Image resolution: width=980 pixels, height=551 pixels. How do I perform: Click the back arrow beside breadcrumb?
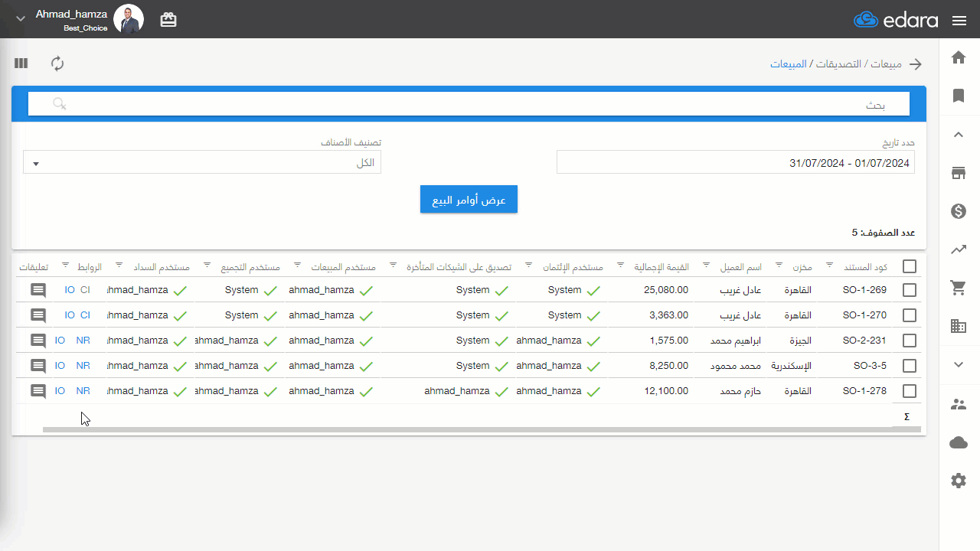pyautogui.click(x=916, y=64)
